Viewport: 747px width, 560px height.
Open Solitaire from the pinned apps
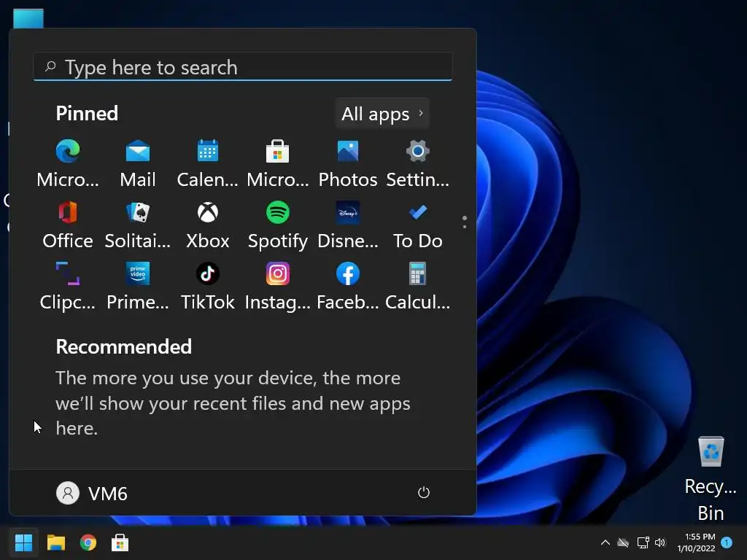pyautogui.click(x=138, y=225)
